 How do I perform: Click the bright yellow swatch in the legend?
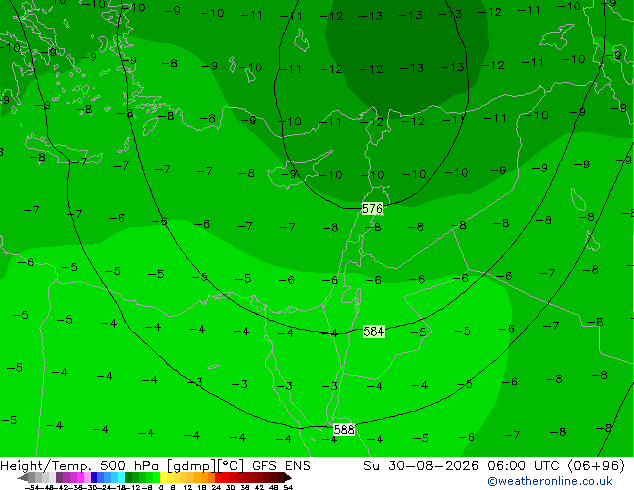[x=163, y=478]
